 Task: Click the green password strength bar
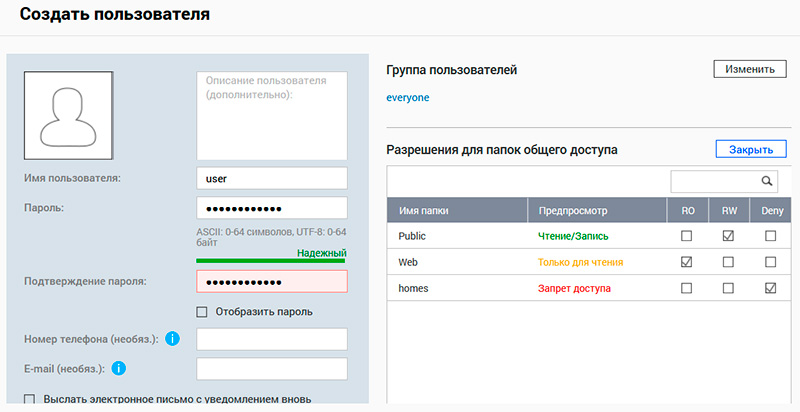click(x=271, y=261)
